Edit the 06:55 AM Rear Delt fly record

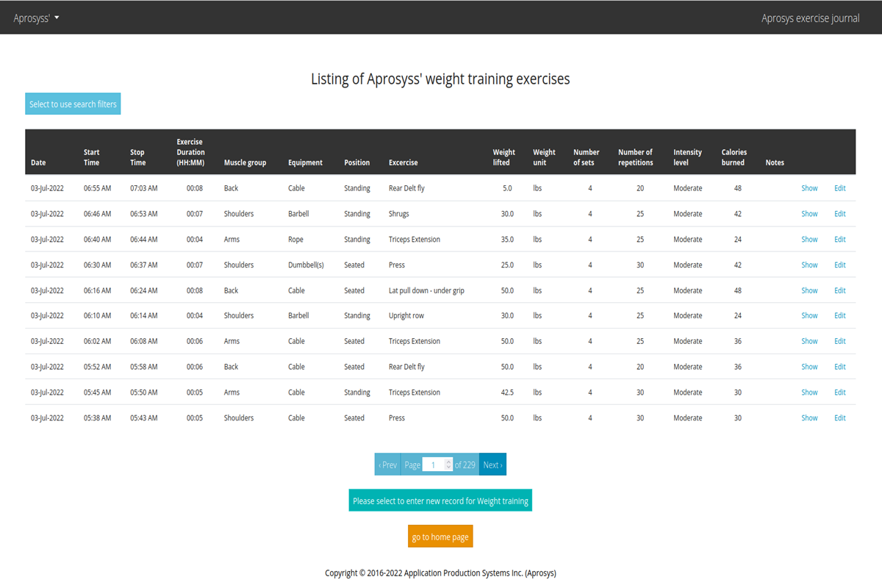(839, 188)
